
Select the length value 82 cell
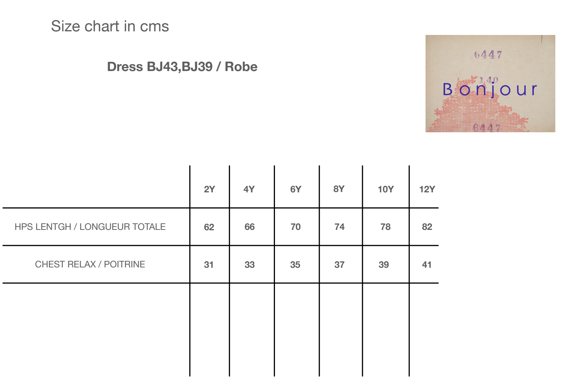pyautogui.click(x=427, y=227)
